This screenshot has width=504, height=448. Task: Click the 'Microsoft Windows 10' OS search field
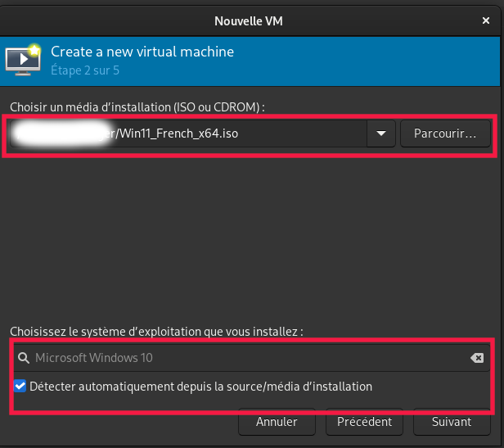(245, 358)
